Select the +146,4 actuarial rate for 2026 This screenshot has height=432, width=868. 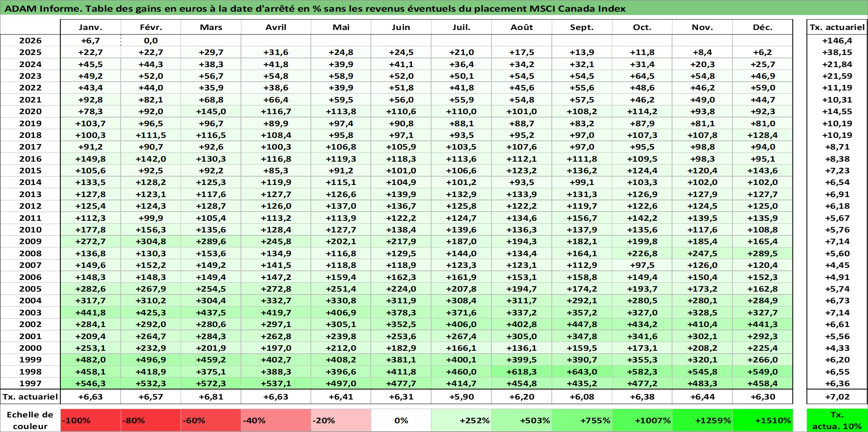(x=837, y=40)
